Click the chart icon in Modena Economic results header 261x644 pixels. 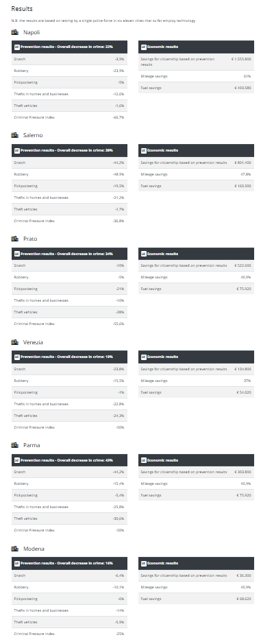click(x=144, y=563)
